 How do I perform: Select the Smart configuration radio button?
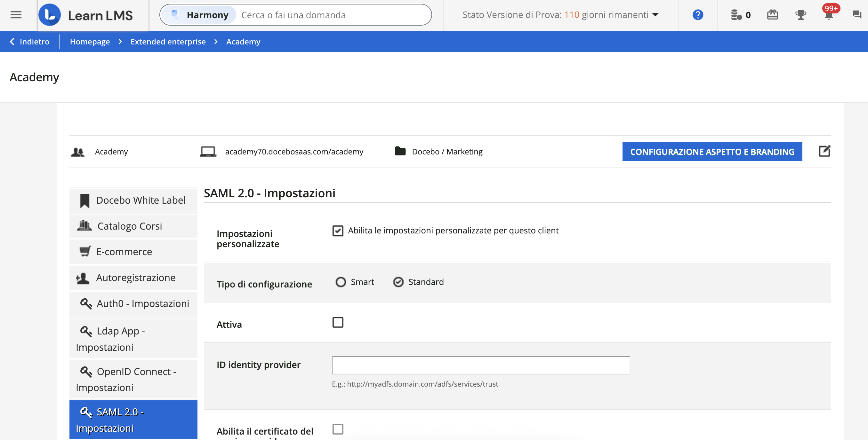(x=340, y=282)
